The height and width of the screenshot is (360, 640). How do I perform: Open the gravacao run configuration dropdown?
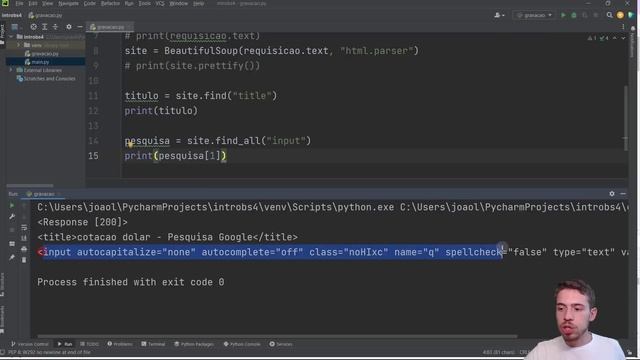click(534, 15)
